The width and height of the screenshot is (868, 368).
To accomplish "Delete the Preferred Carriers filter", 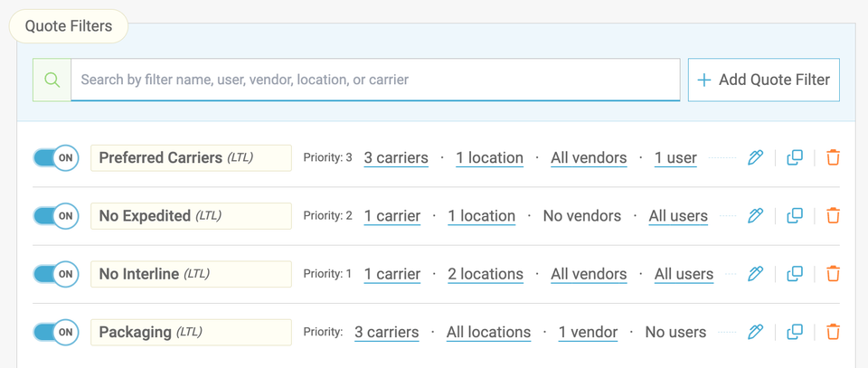I will (833, 157).
